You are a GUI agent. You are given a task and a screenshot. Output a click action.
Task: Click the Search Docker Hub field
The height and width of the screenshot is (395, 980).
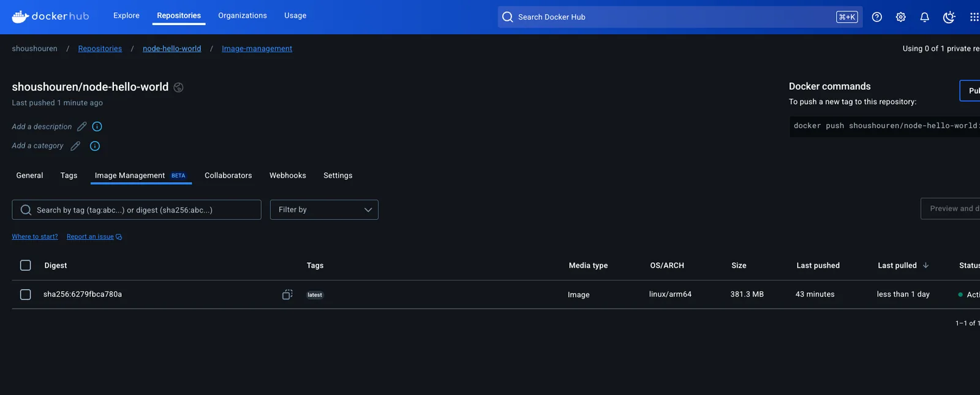tap(680, 17)
